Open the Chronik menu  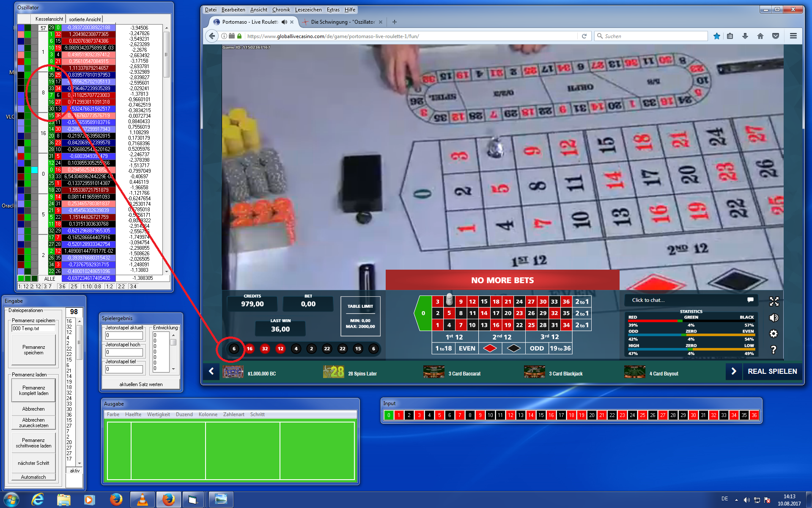281,10
